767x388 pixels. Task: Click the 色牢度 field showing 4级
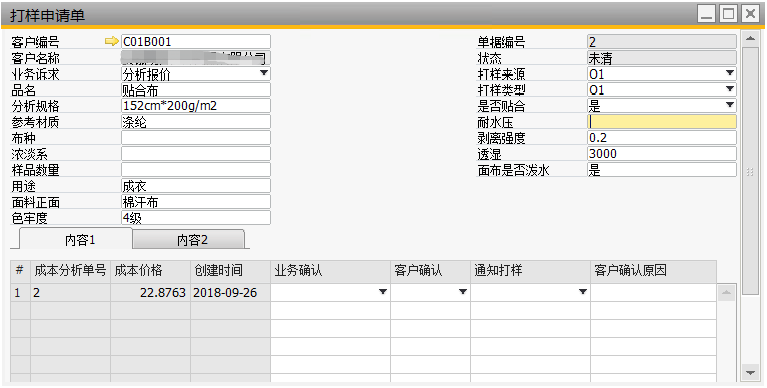coord(196,218)
